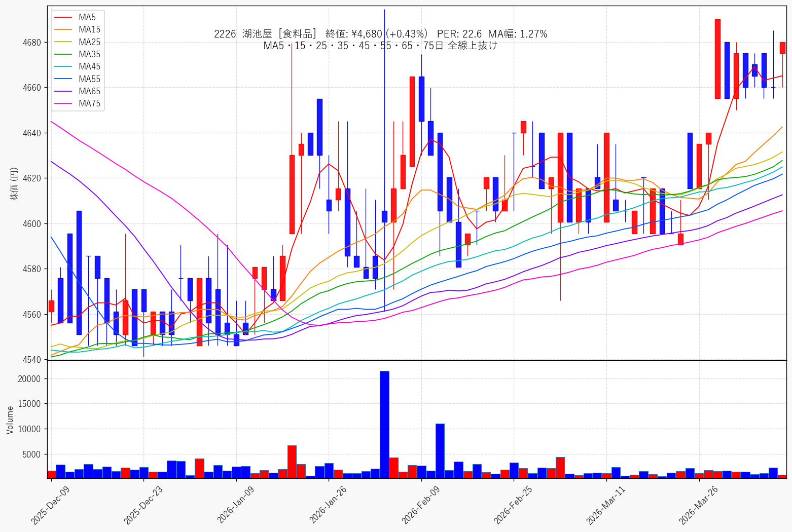The image size is (792, 532).
Task: Click the magenta MA75 legend line swatch
Action: (63, 103)
